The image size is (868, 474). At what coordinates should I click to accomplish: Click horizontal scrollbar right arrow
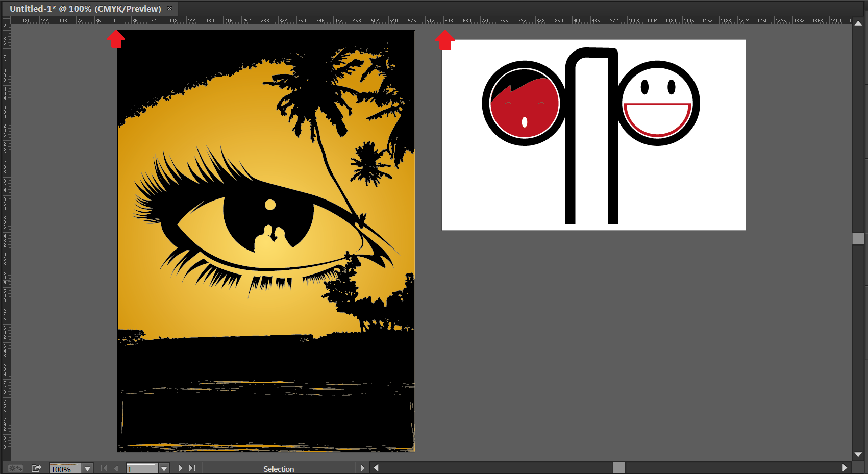[x=845, y=468]
